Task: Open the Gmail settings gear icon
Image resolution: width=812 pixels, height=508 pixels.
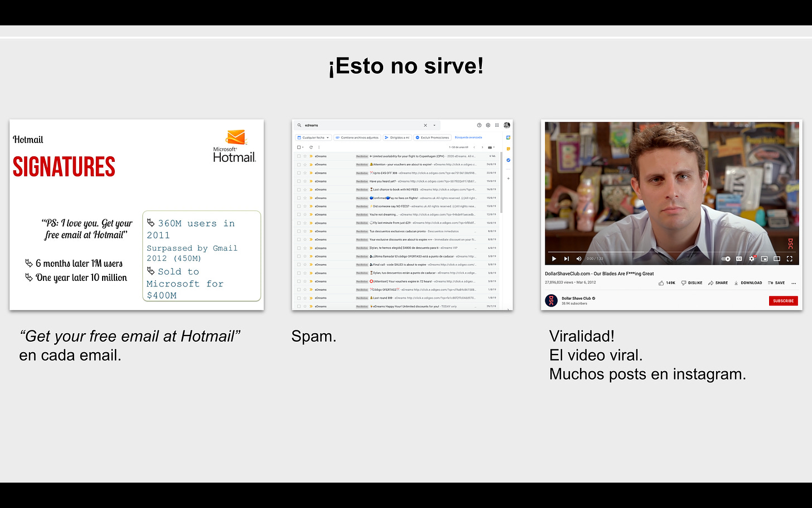Action: coord(488,125)
